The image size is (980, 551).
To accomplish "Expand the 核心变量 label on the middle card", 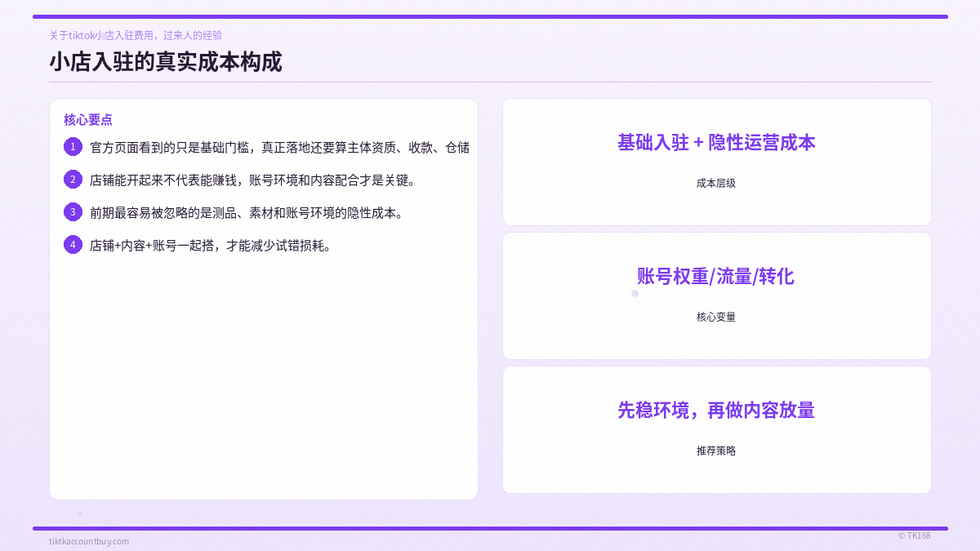I will 715,318.
